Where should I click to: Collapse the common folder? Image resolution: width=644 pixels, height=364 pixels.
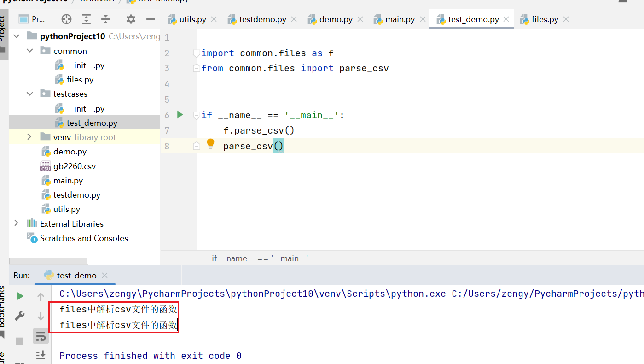(30, 51)
